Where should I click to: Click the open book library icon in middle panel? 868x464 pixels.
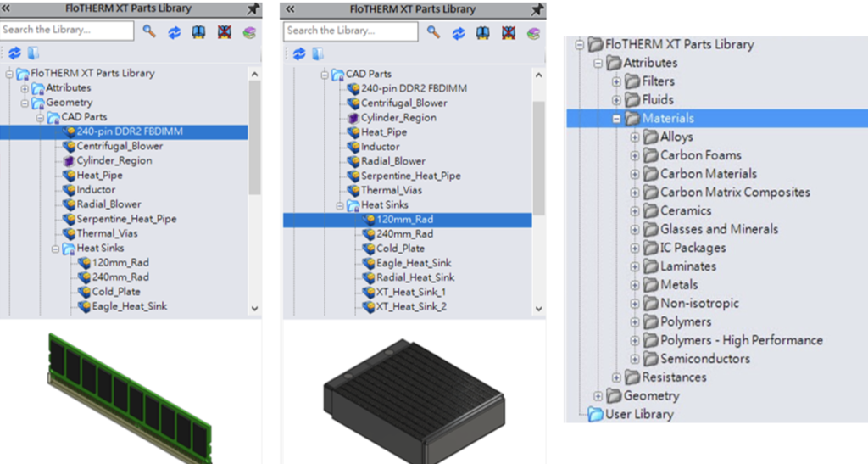(482, 33)
